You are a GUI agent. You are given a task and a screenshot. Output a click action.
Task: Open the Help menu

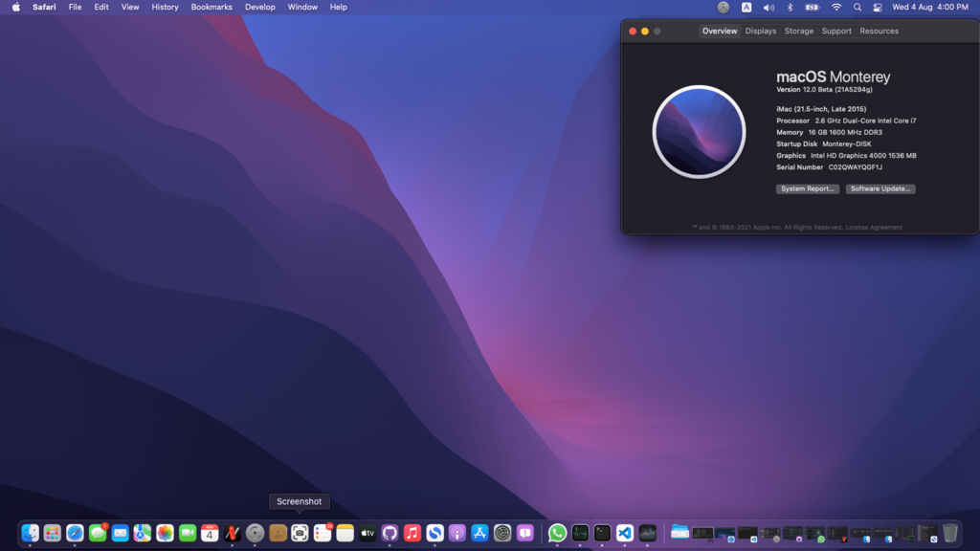point(338,7)
